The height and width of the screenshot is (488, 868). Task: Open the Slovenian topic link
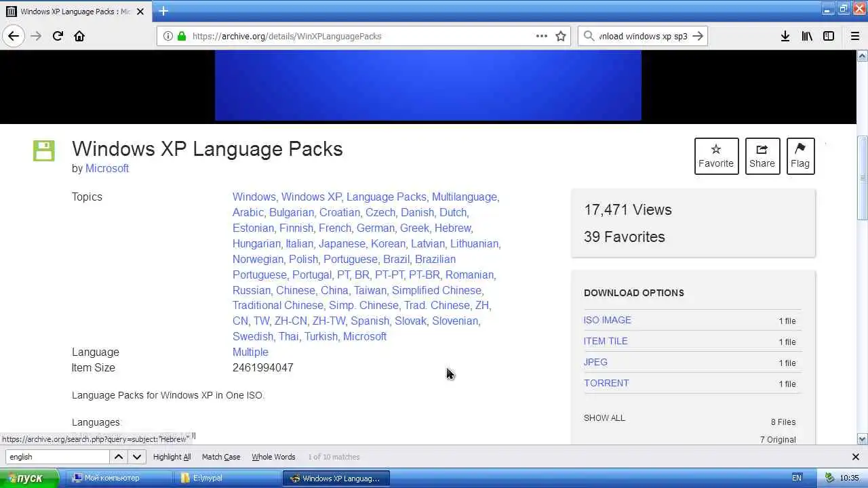point(455,321)
